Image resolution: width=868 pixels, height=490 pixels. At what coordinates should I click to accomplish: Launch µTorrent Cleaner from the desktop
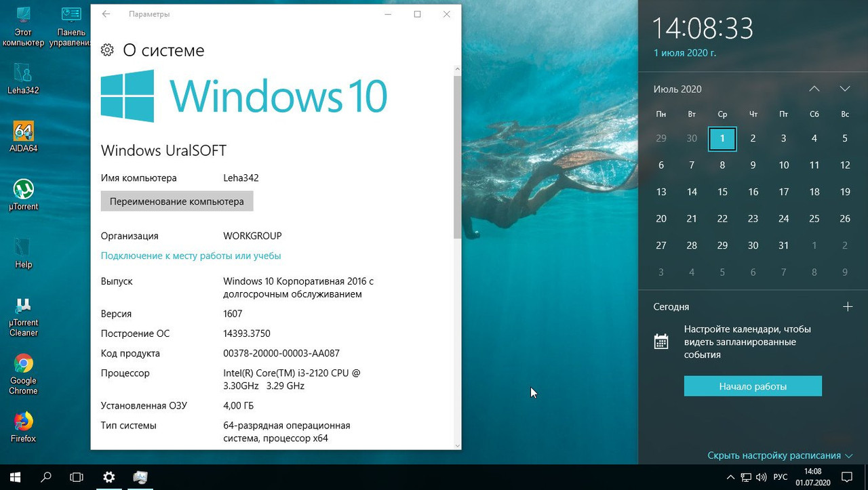pyautogui.click(x=23, y=317)
